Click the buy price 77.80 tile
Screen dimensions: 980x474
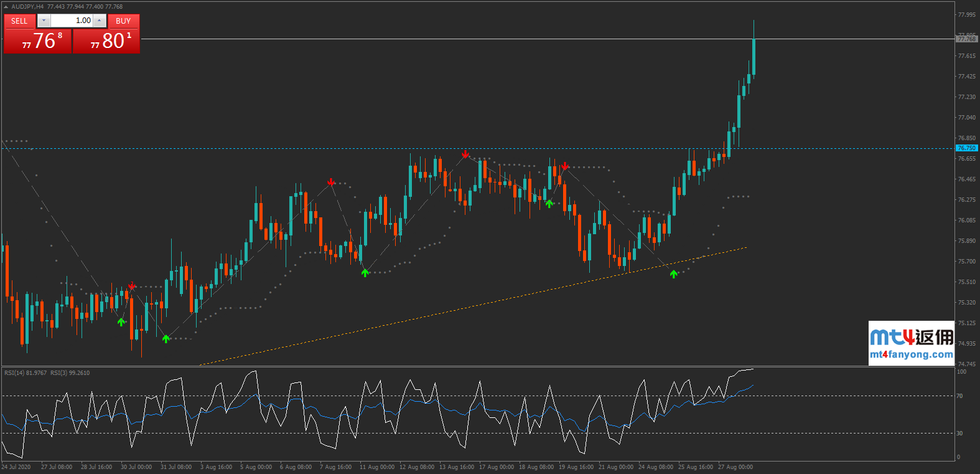(x=106, y=41)
